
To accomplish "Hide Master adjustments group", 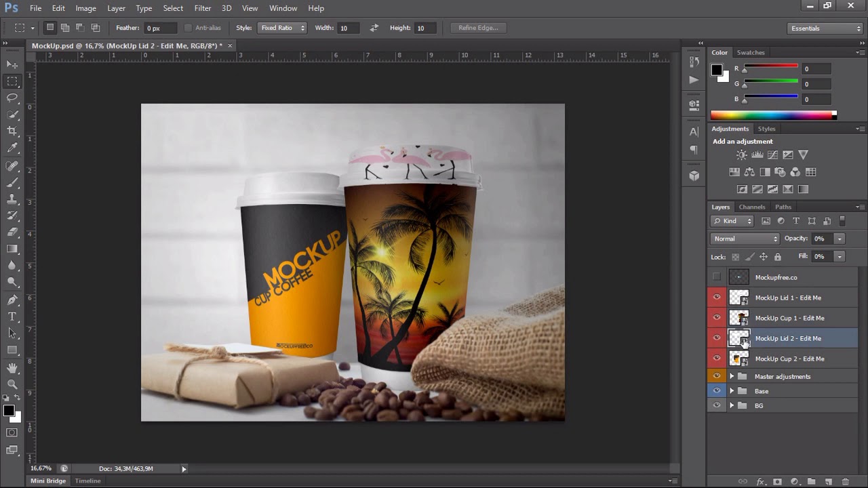I will click(717, 376).
